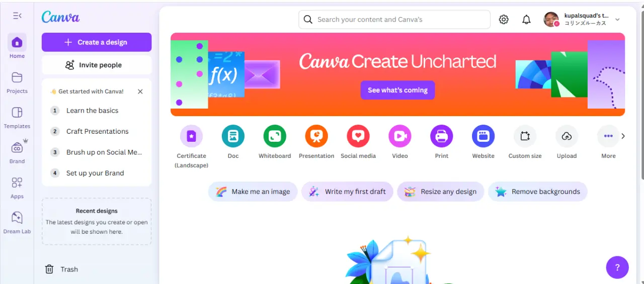Select Certificate (Landscape) design icon
Screen dimensions: 644x284
tap(191, 136)
